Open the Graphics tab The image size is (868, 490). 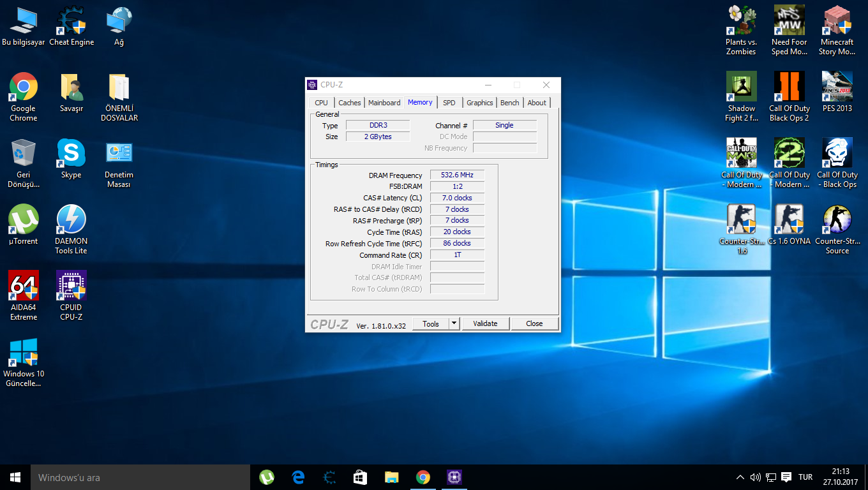[479, 103]
